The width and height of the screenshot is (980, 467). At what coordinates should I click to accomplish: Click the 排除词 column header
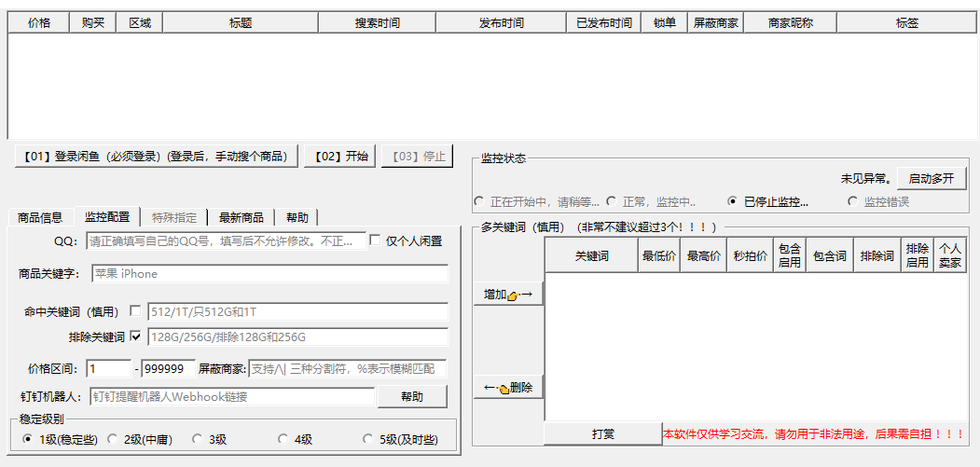pos(877,255)
